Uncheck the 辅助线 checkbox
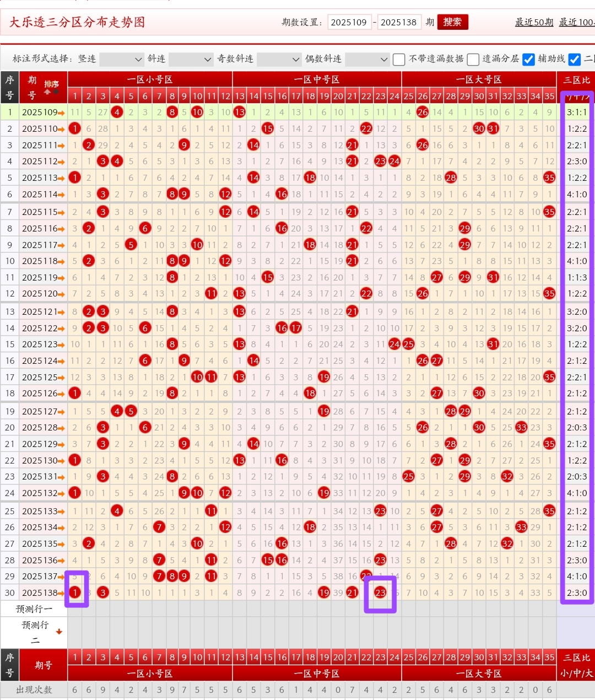The image size is (595, 700). 528,60
